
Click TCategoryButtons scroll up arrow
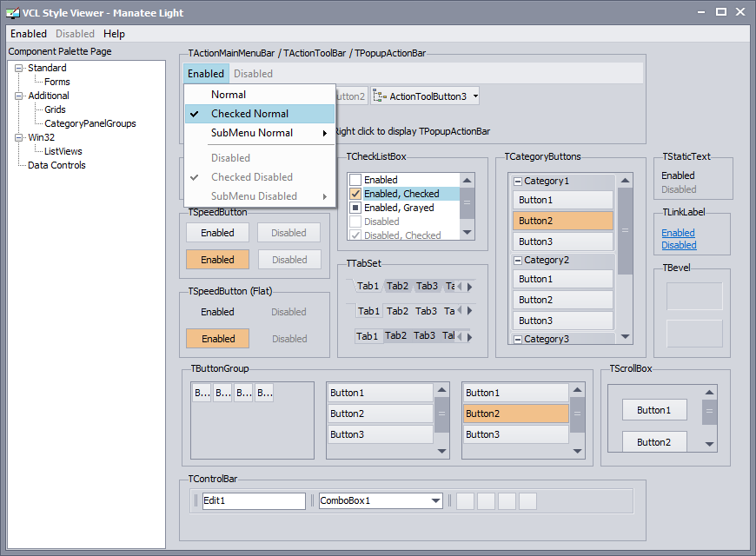625,181
